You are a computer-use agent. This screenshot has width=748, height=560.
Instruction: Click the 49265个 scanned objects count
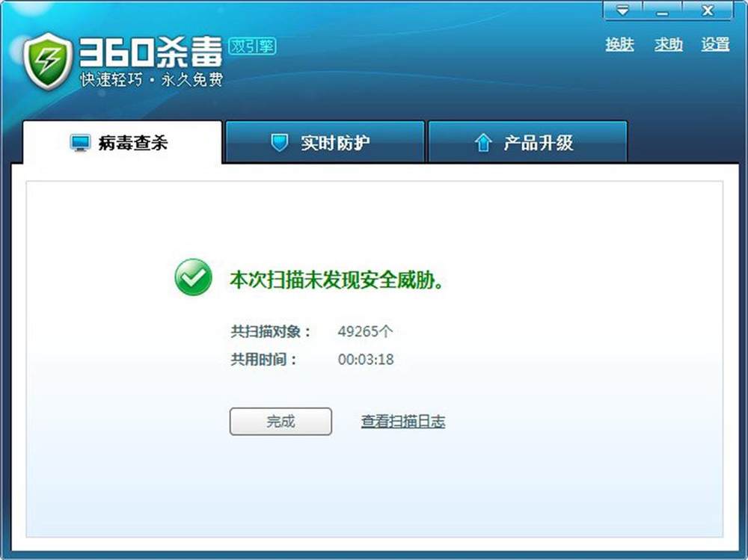[x=365, y=331]
